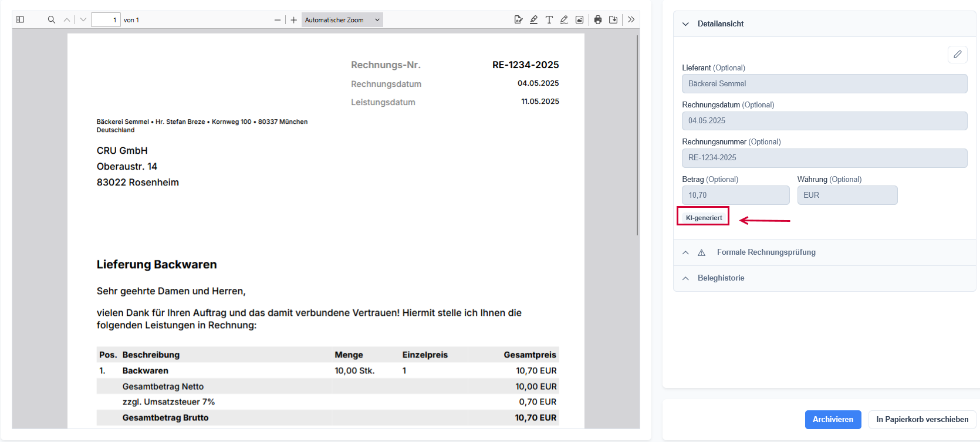Viewport: 980px width, 442px height.
Task: Go to the previous PDF page
Action: coord(67,20)
